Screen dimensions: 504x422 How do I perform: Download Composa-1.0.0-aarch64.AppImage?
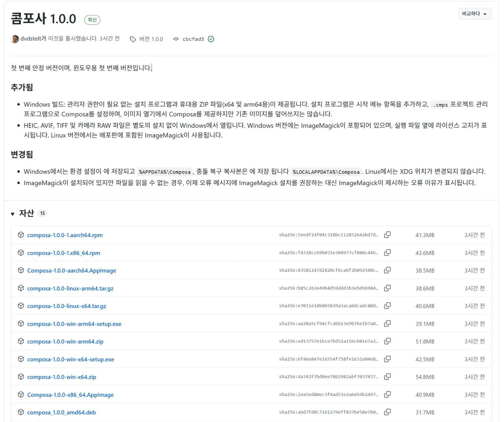coord(72,271)
